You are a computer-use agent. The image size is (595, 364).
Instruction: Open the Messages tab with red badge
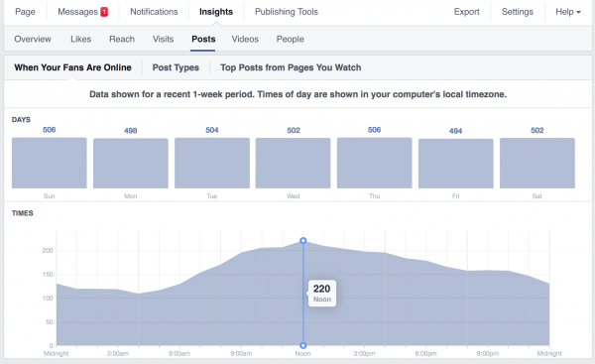click(82, 12)
